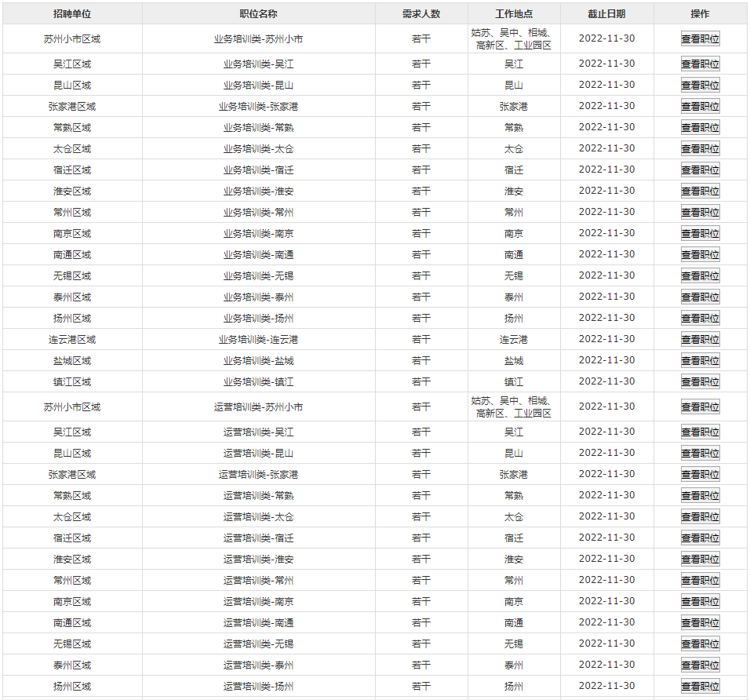Open 查看职位 for 业务培训类-无锡
750x700 pixels.
pos(701,275)
